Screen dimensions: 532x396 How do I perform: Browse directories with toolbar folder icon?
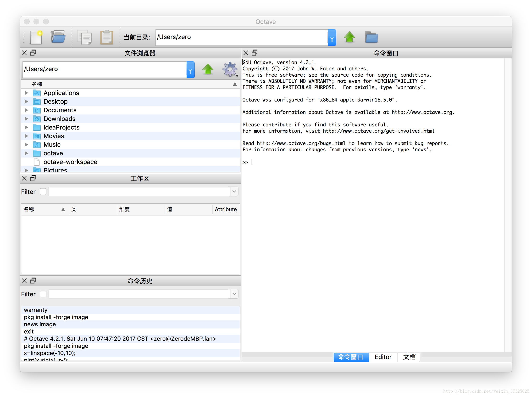(371, 37)
